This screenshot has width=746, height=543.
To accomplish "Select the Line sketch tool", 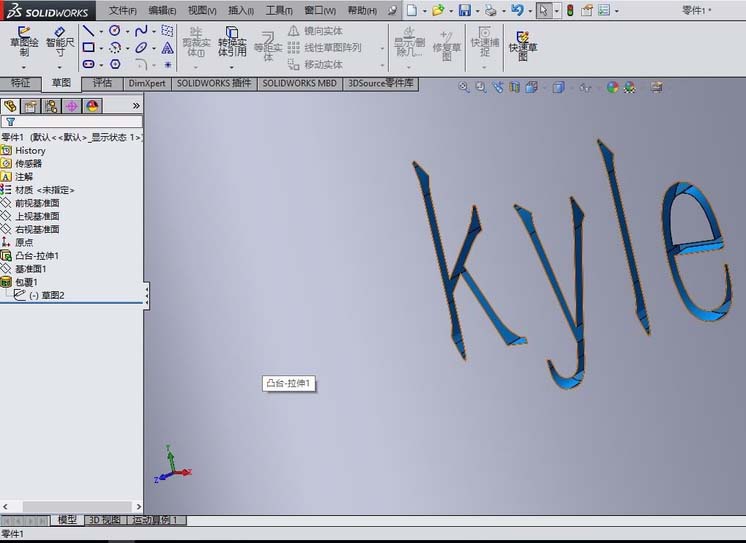I will [x=88, y=31].
